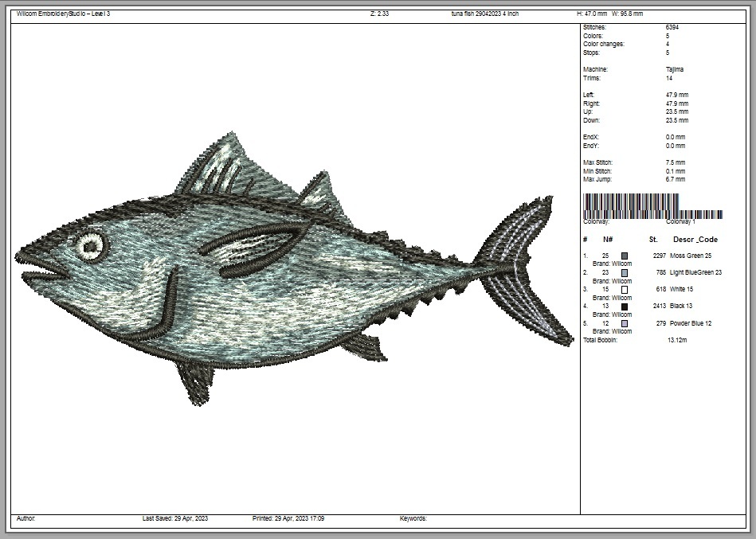Click the Wilcom EmbroideryStudio header title
The width and height of the screenshot is (756, 539).
click(63, 14)
